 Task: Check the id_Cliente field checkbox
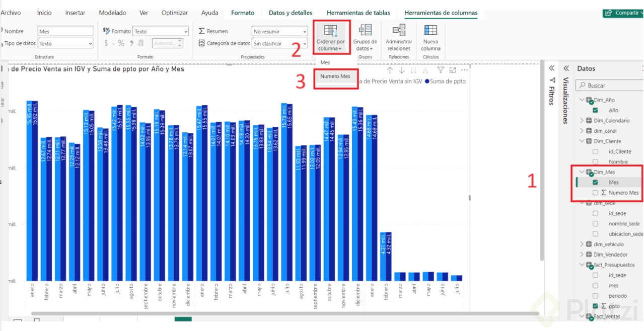tap(596, 151)
